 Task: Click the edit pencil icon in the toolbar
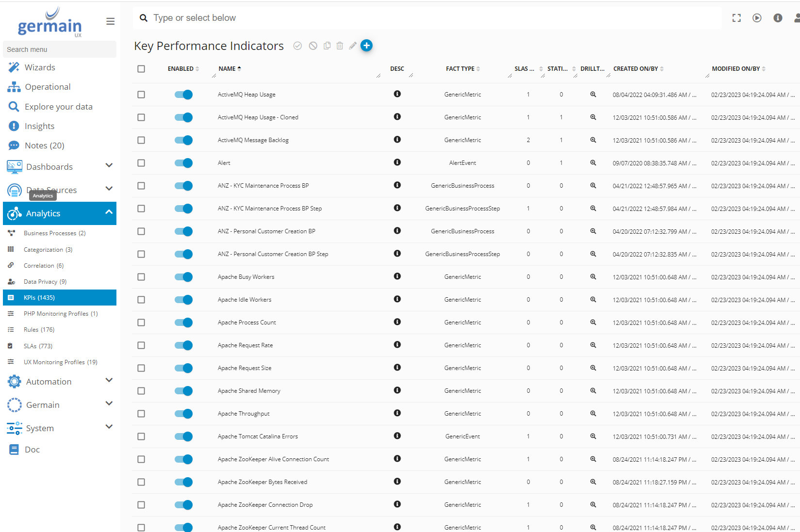coord(353,46)
